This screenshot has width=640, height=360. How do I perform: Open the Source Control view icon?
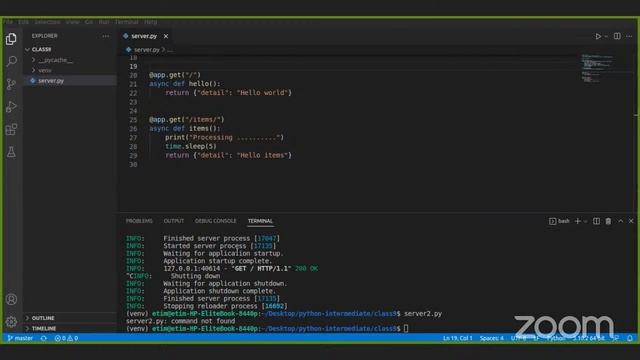[x=11, y=84]
